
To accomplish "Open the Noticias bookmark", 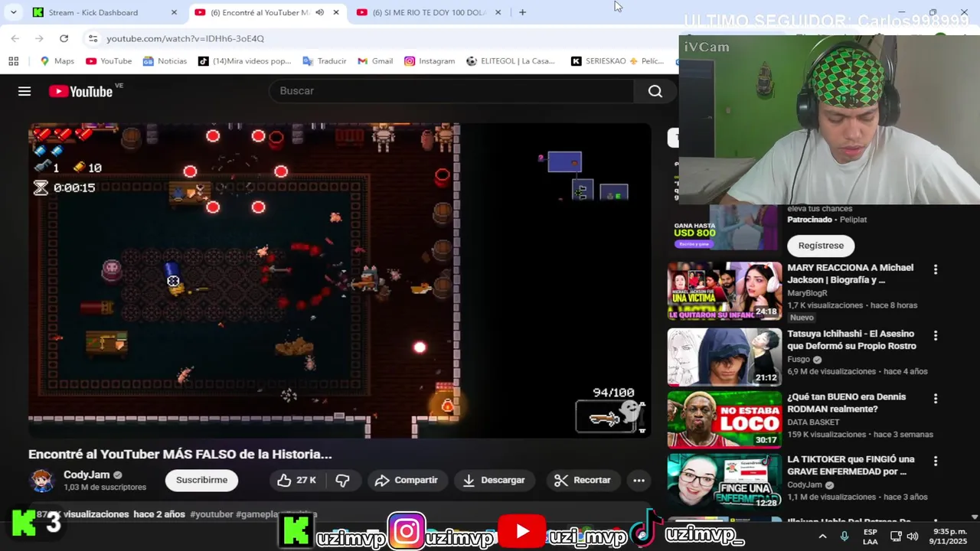I will pyautogui.click(x=165, y=61).
